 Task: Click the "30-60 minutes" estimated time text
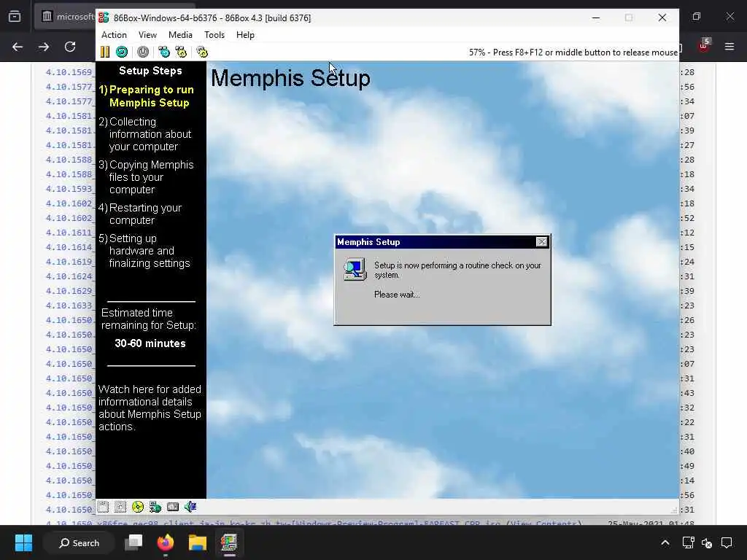pos(150,343)
